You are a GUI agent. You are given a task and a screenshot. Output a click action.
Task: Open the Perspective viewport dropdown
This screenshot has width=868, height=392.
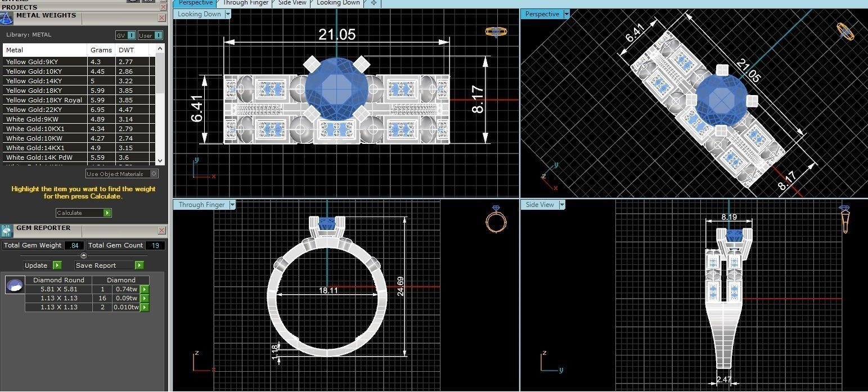click(x=566, y=14)
